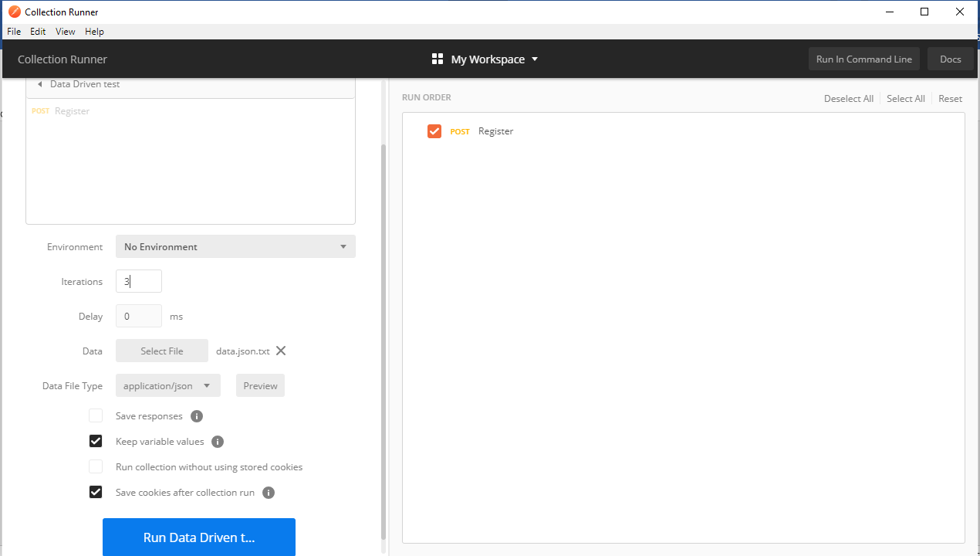Screen dimensions: 980x556
Task: Open the Environment dropdown showing No Environment
Action: (235, 246)
